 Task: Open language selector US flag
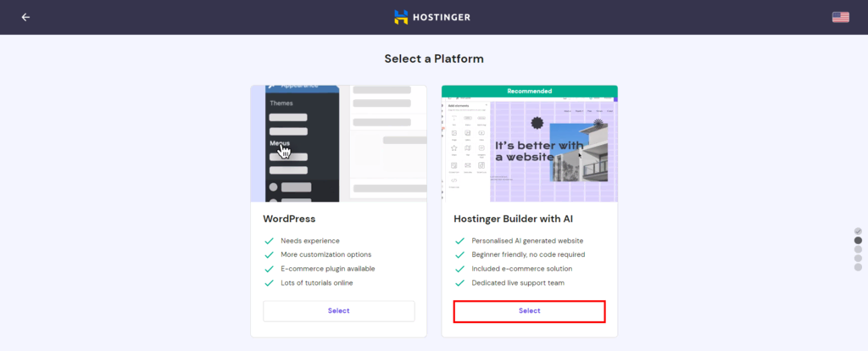click(x=840, y=17)
